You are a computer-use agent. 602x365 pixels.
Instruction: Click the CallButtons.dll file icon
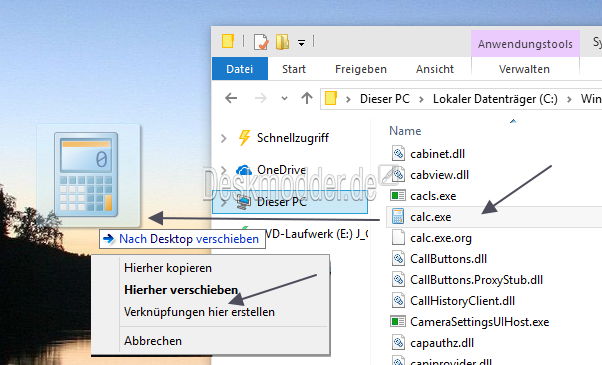pyautogui.click(x=398, y=259)
